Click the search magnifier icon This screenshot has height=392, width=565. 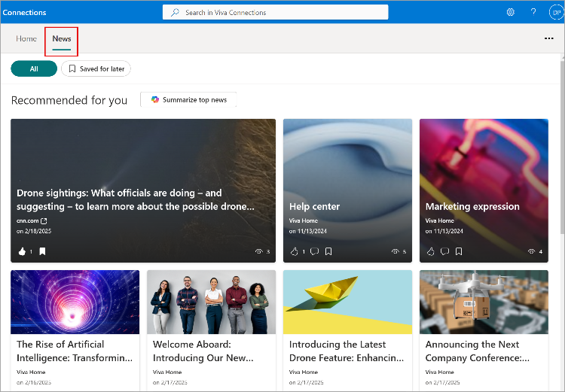pyautogui.click(x=175, y=12)
